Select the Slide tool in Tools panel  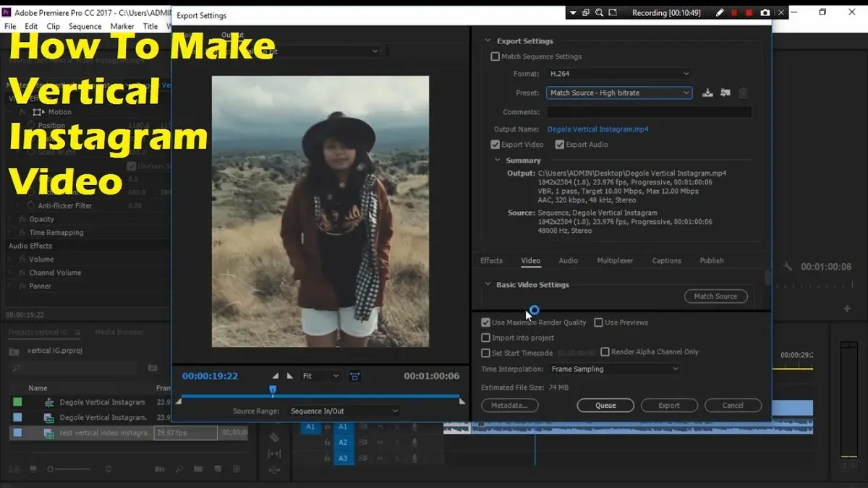274,470
